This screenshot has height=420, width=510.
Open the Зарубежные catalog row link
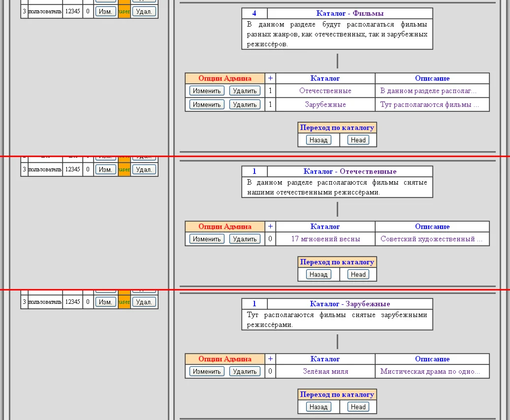(x=325, y=104)
